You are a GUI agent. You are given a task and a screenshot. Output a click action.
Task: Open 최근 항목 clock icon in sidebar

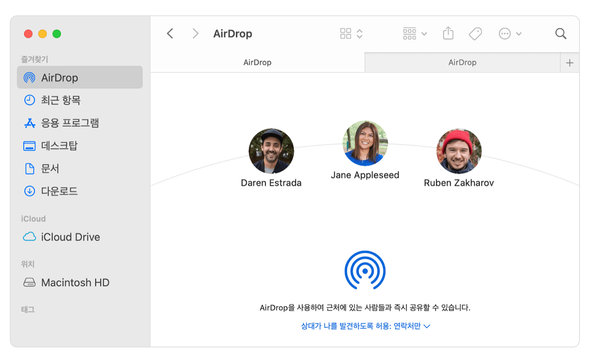pos(29,100)
